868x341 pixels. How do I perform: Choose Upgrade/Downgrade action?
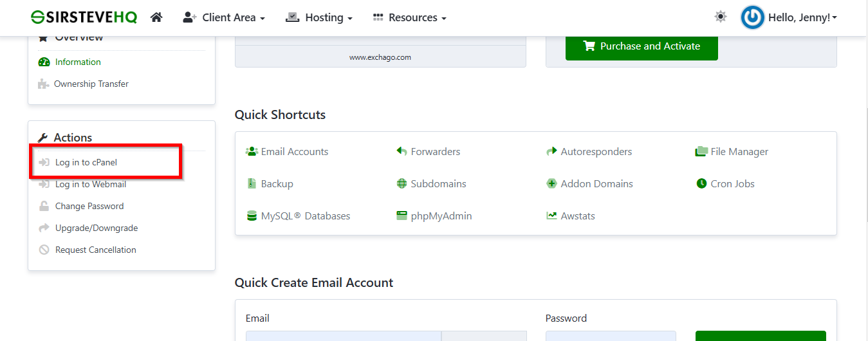point(97,228)
